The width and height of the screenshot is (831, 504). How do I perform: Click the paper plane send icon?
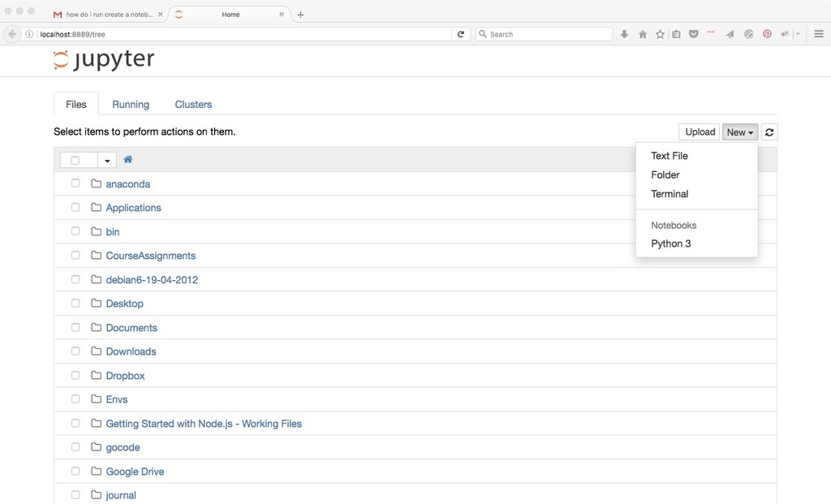coord(730,34)
